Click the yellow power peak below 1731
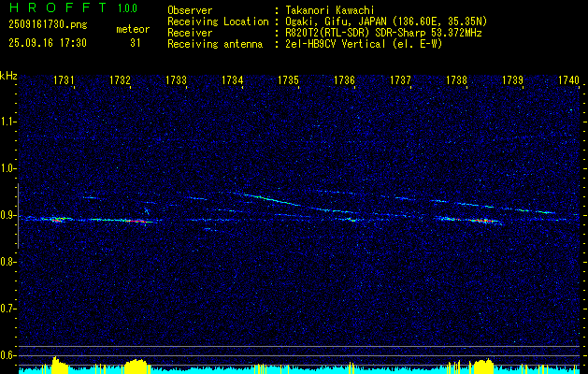Viewport: 588px width, 374px height. pyautogui.click(x=59, y=365)
